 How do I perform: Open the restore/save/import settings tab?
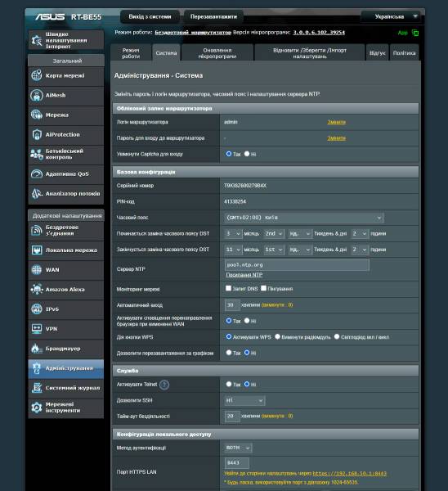pyautogui.click(x=309, y=53)
